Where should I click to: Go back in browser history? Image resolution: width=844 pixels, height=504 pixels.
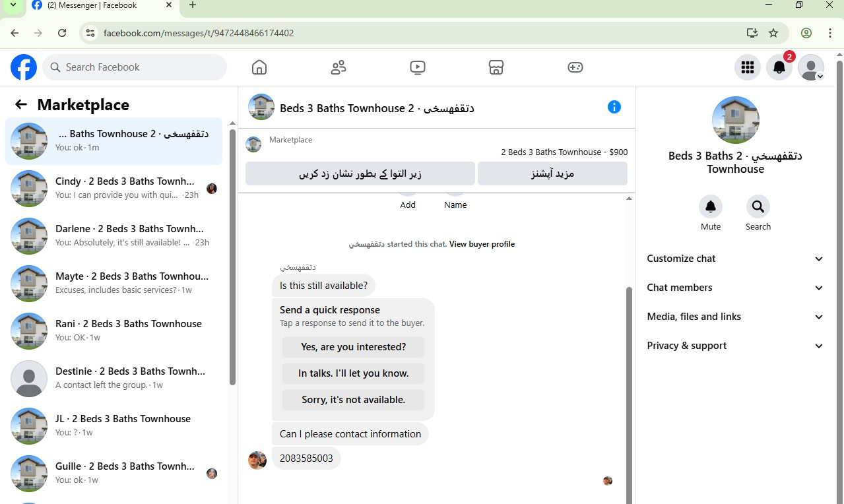[15, 33]
